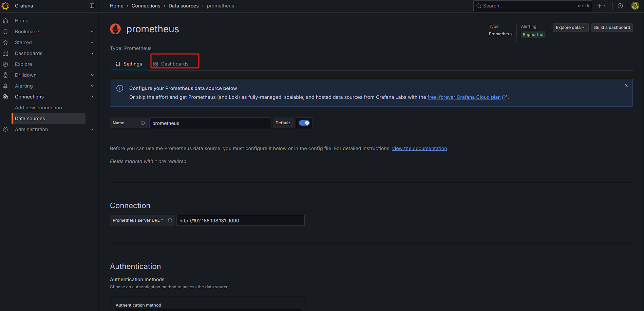Go to Add new connection
The height and width of the screenshot is (311, 644).
tap(38, 108)
